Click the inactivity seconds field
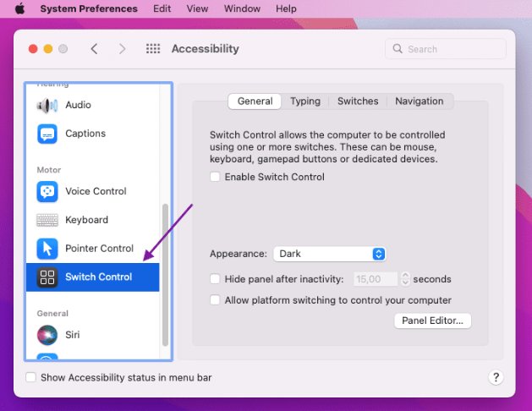The height and width of the screenshot is (411, 532). 376,279
